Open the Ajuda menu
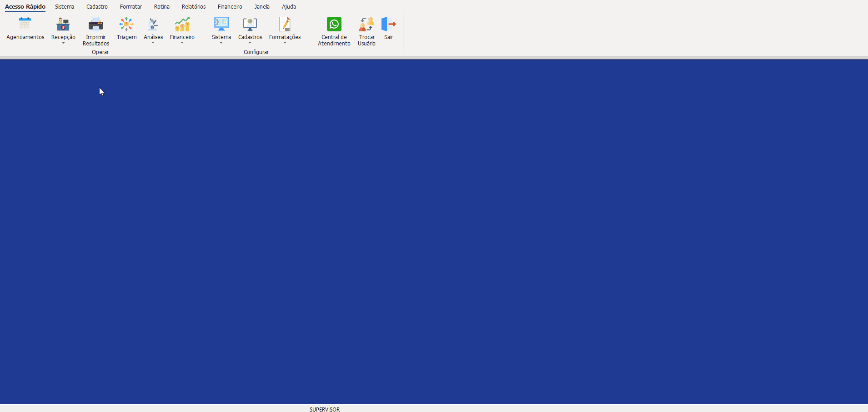868x412 pixels. [x=289, y=7]
